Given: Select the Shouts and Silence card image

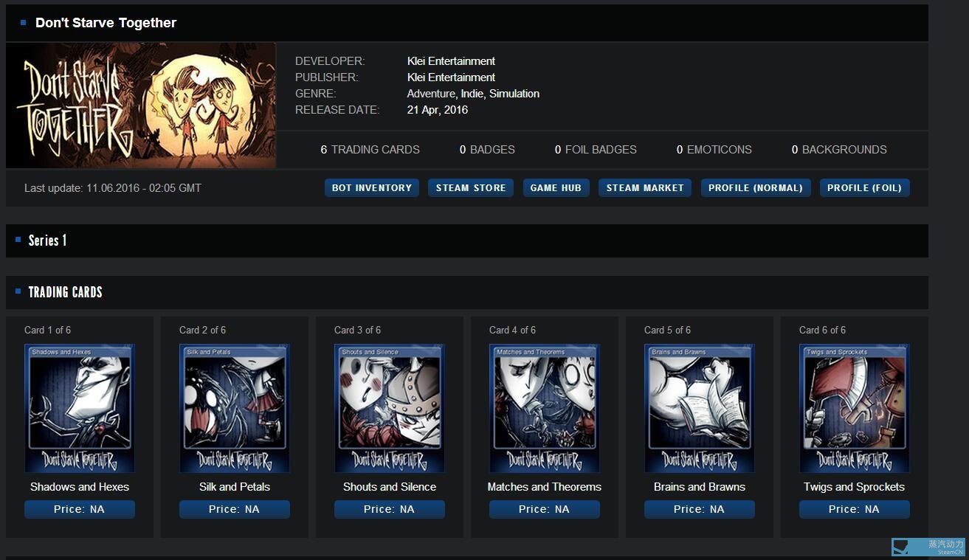Looking at the screenshot, I should [x=390, y=408].
